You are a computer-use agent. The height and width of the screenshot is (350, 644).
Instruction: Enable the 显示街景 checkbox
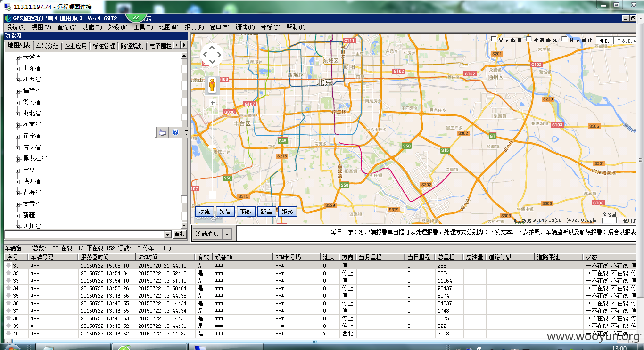(x=493, y=39)
